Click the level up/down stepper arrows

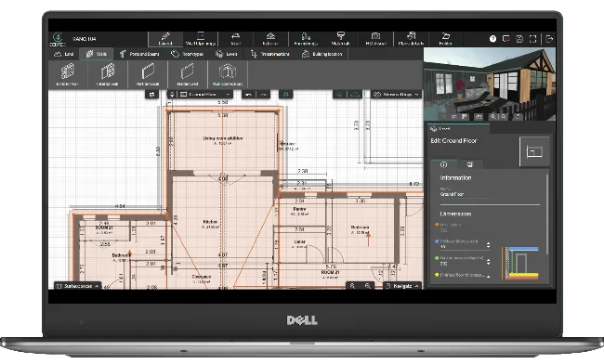(172, 95)
